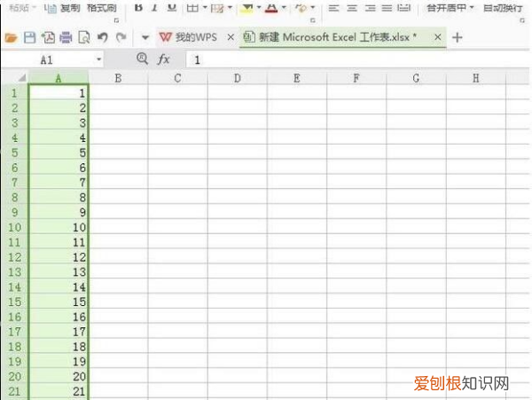Screen dimensions: 532x400
Task: Click cell A20 containing 20
Action: pyautogui.click(x=59, y=376)
